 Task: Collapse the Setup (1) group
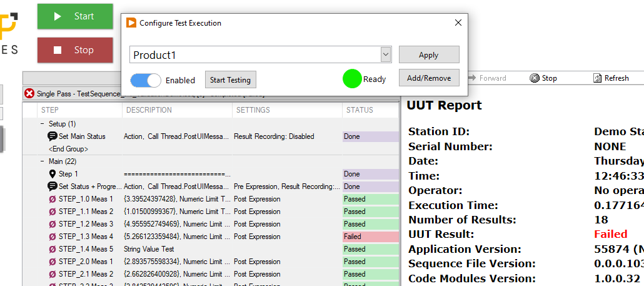click(43, 124)
